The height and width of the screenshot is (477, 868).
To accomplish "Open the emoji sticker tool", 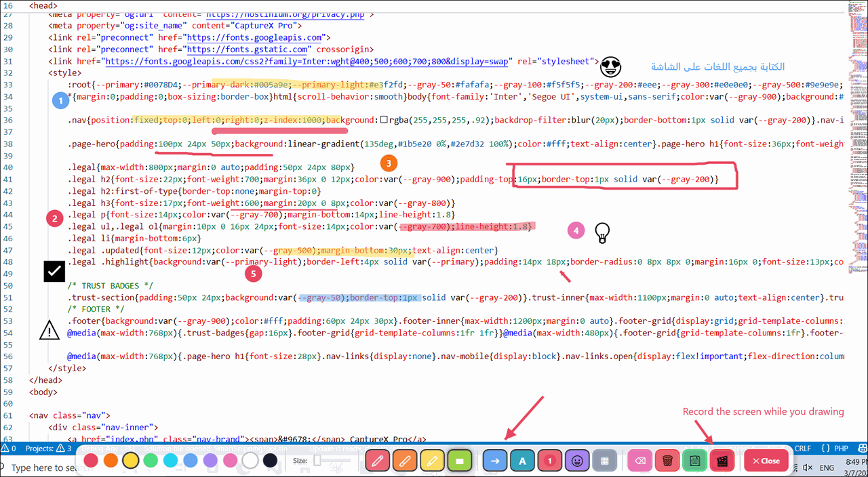I will tap(576, 461).
